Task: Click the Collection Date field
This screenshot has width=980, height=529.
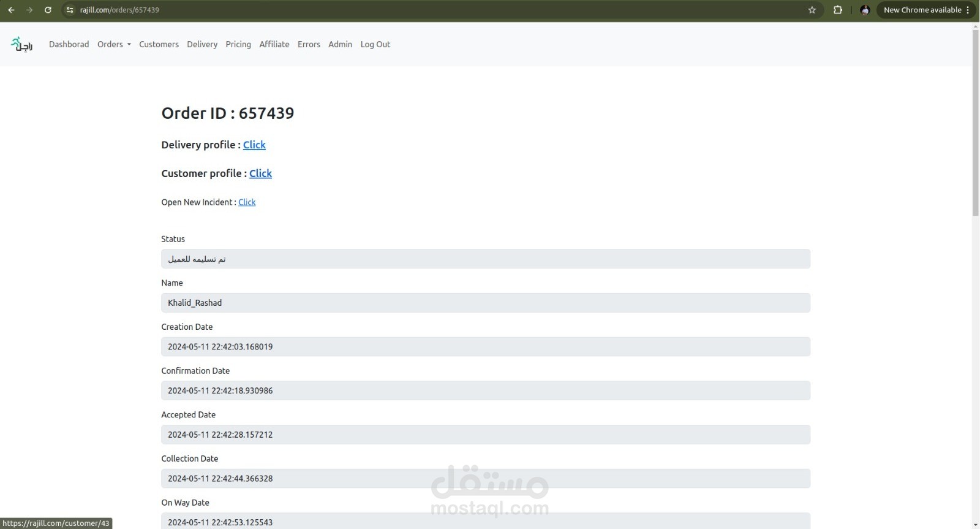Action: point(486,478)
